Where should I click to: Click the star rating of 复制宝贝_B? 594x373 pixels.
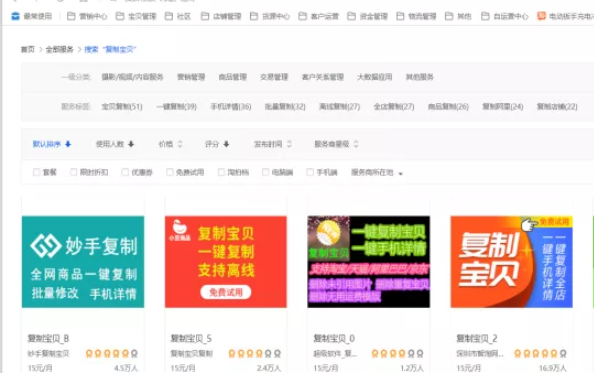[x=111, y=354]
